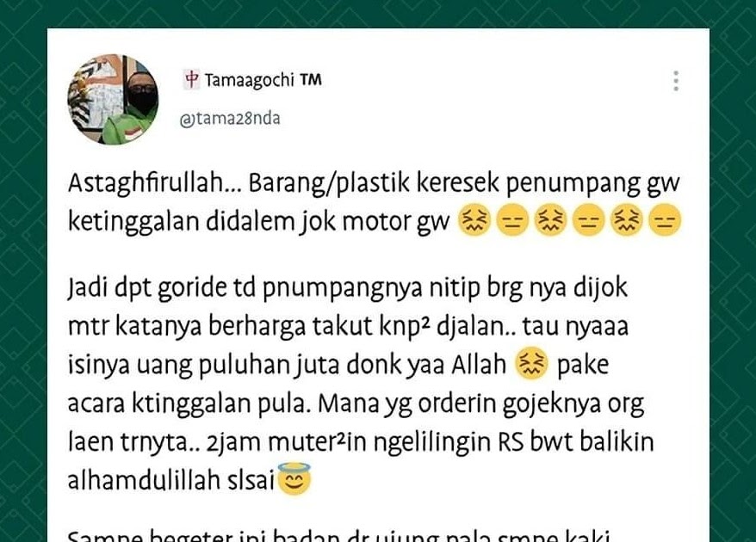Click the red mahjong emoji before Tamaagochi
The height and width of the screenshot is (542, 756).
(192, 79)
